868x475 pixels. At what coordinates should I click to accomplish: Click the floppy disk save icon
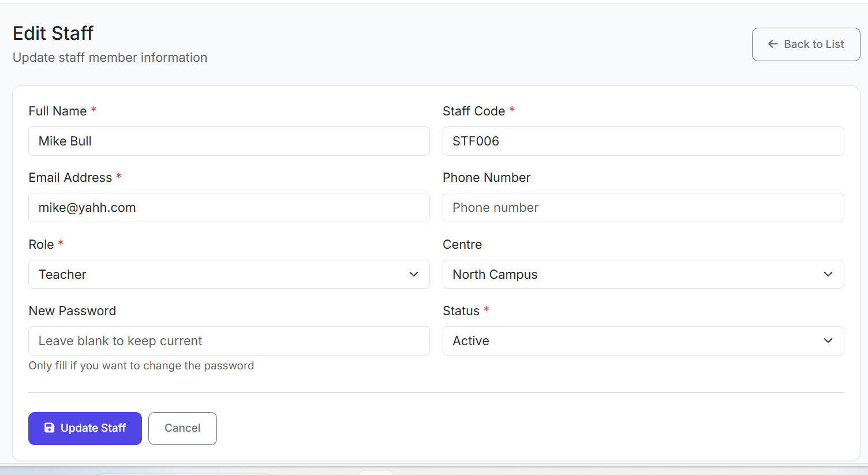(50, 428)
